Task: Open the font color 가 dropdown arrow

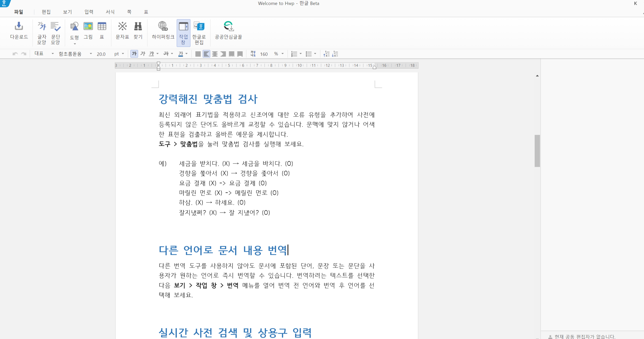Action: click(x=187, y=54)
